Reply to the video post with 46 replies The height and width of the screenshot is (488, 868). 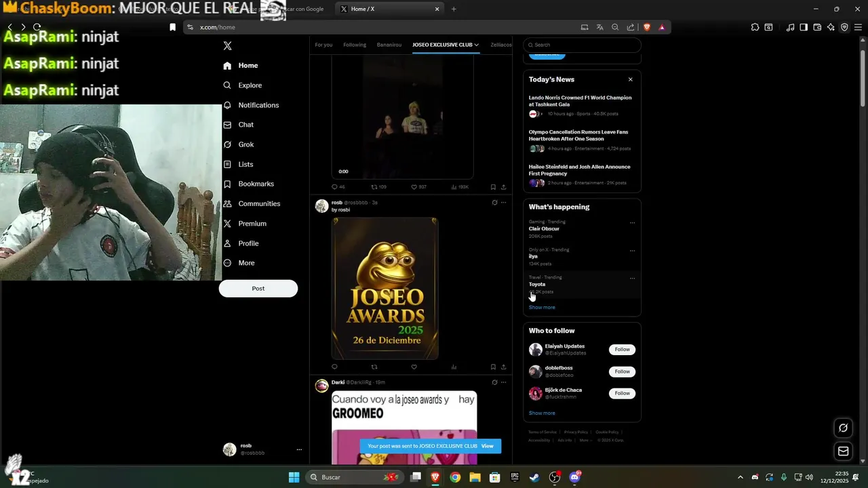[x=334, y=187]
